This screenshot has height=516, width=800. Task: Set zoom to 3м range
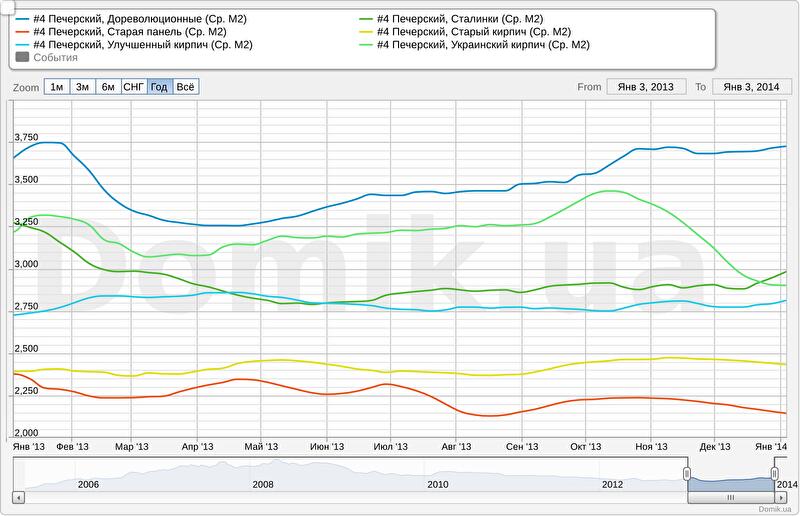[x=83, y=87]
